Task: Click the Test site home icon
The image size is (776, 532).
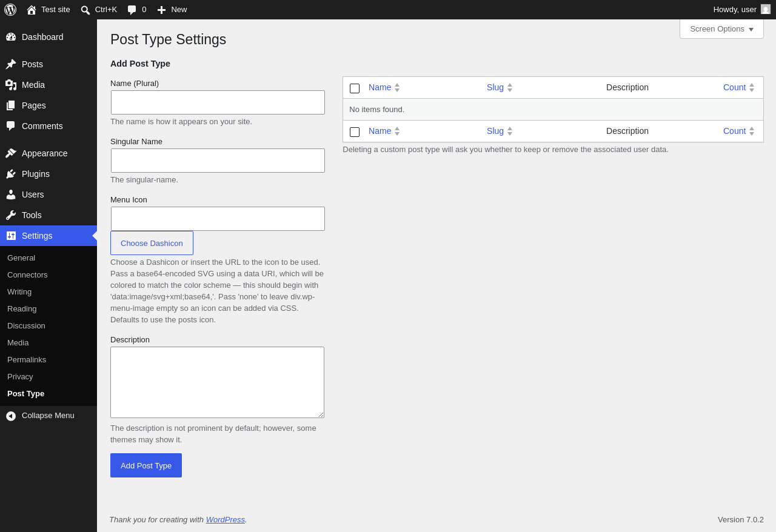Action: click(32, 10)
